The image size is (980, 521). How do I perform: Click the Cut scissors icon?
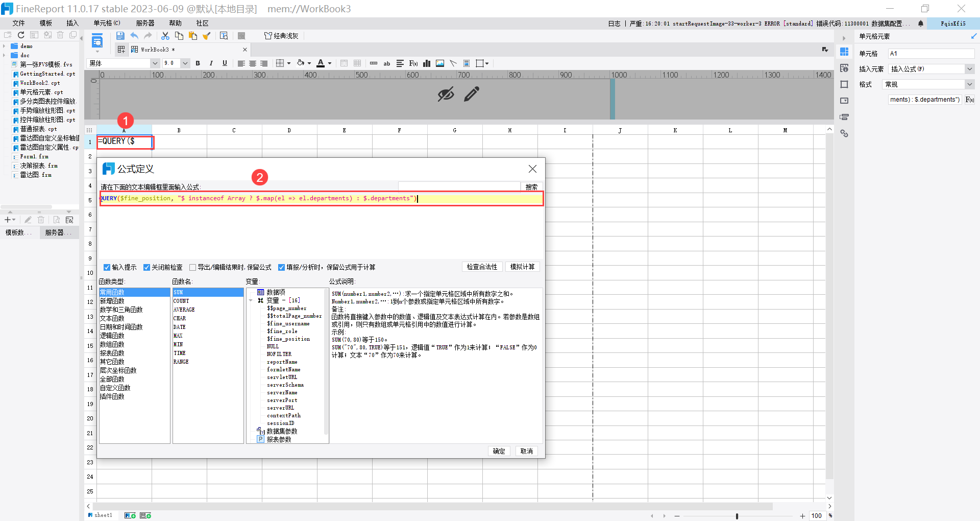[165, 36]
